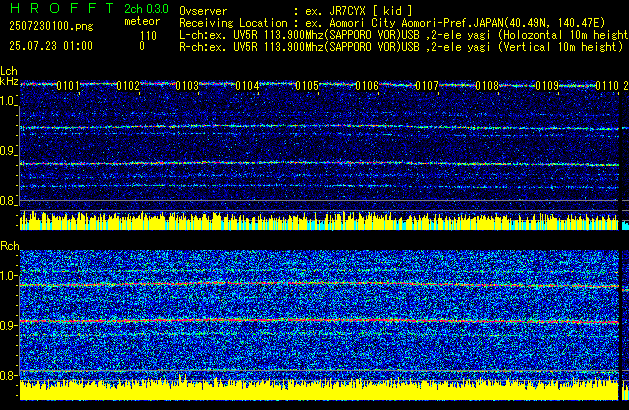Image resolution: width=629 pixels, height=410 pixels.
Task: Click the 0102 time marker
Action: tap(128, 86)
